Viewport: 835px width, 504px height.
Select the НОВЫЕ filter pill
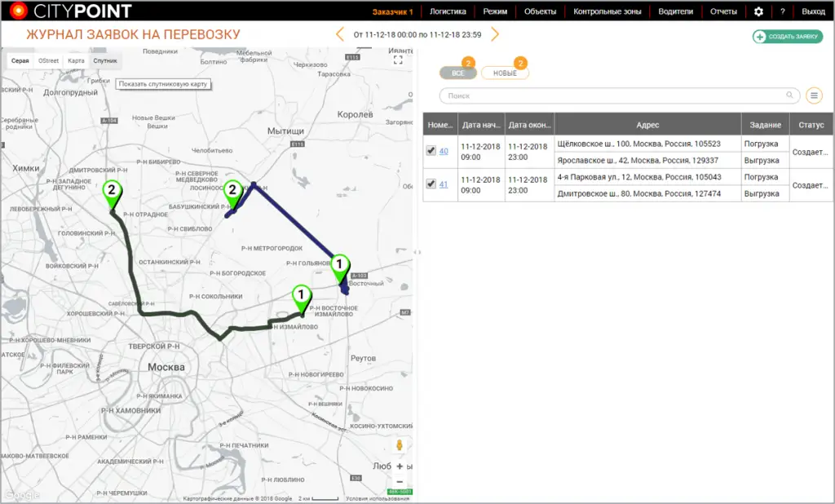[505, 73]
